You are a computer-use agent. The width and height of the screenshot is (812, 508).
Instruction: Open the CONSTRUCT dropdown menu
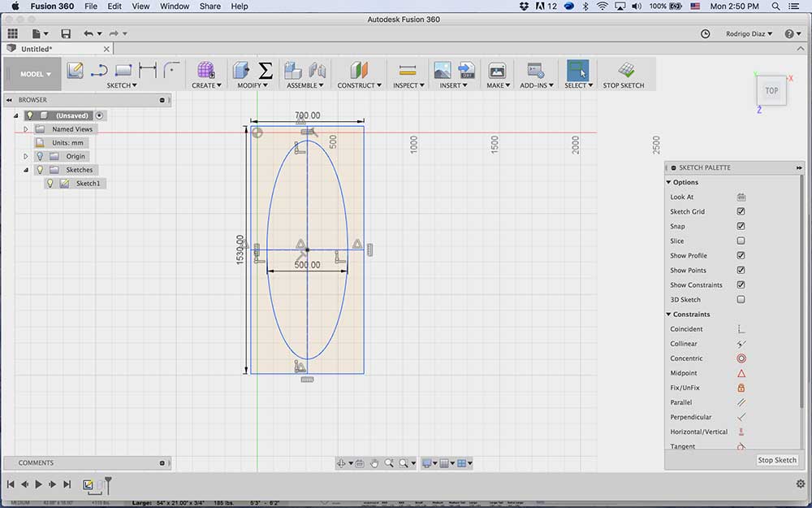click(x=359, y=85)
